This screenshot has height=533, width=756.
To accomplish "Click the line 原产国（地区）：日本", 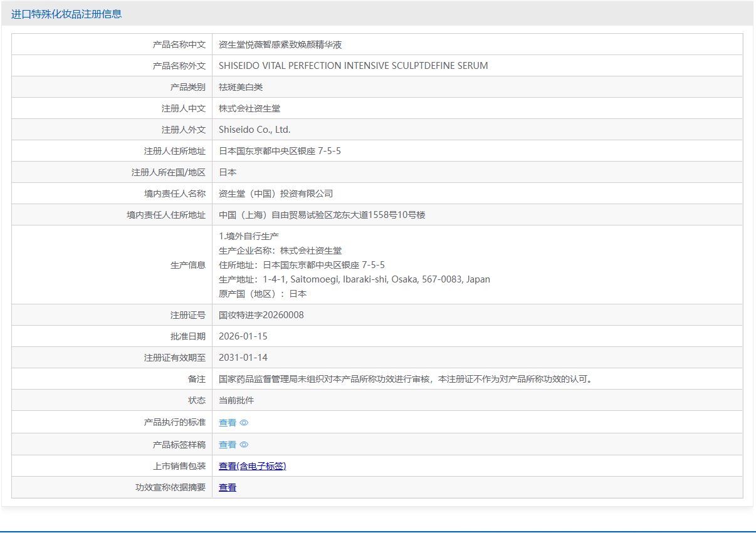I will 263,294.
